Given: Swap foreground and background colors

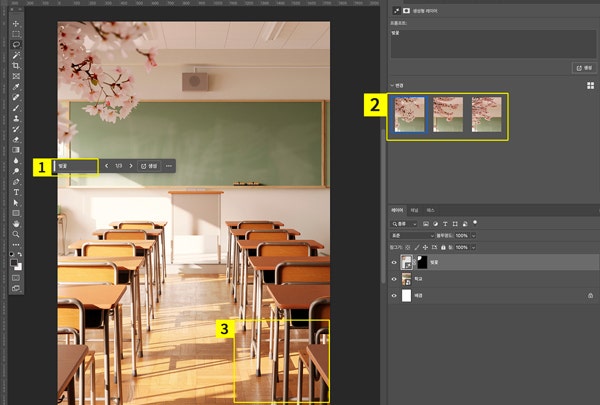Looking at the screenshot, I should point(20,254).
